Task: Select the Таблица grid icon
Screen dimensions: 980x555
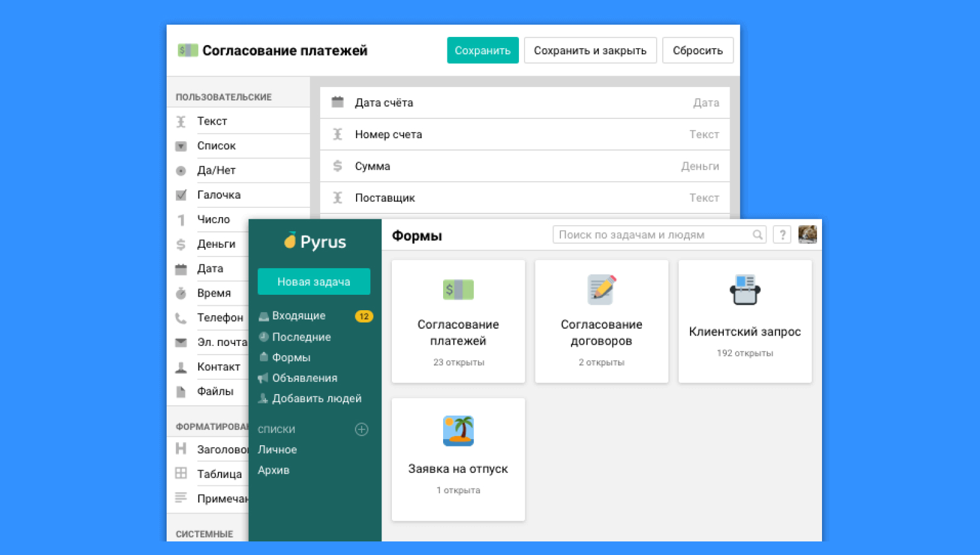Action: pyautogui.click(x=181, y=473)
